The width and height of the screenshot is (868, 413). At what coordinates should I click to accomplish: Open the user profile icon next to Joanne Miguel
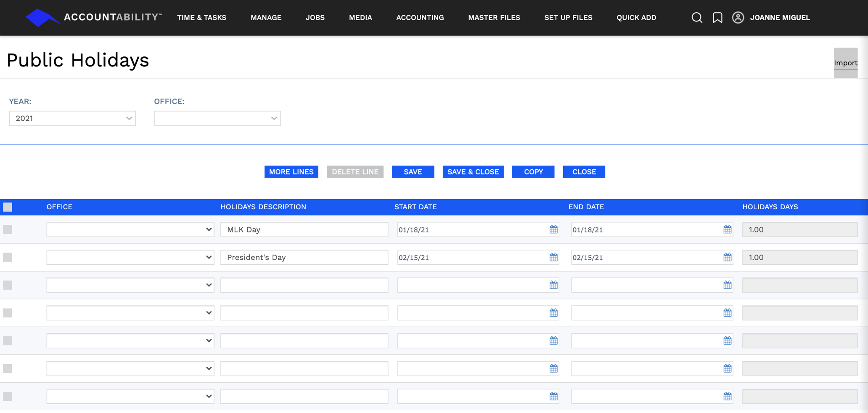click(x=738, y=18)
